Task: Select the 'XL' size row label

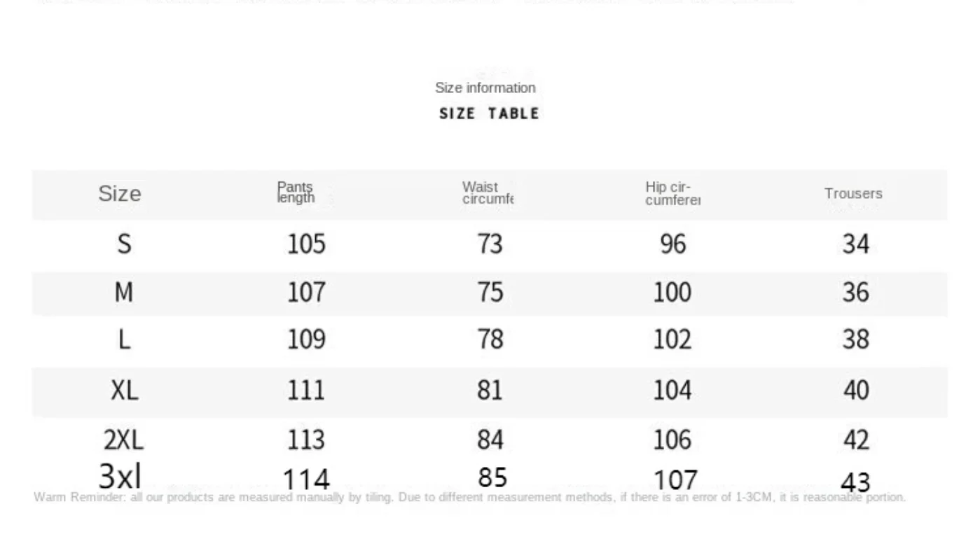Action: [125, 390]
